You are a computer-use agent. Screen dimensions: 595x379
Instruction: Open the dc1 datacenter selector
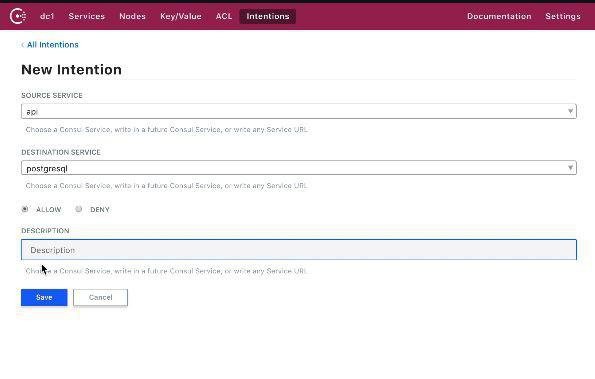tap(47, 16)
